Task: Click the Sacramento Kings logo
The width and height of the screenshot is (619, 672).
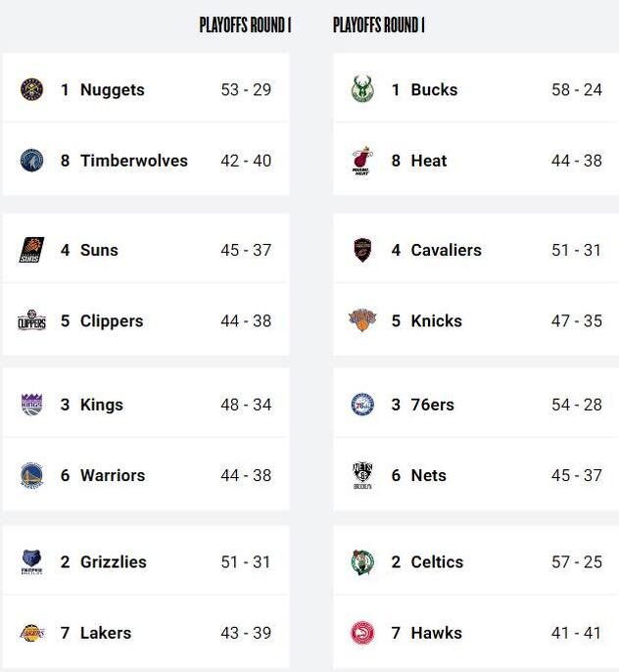Action: (x=31, y=405)
